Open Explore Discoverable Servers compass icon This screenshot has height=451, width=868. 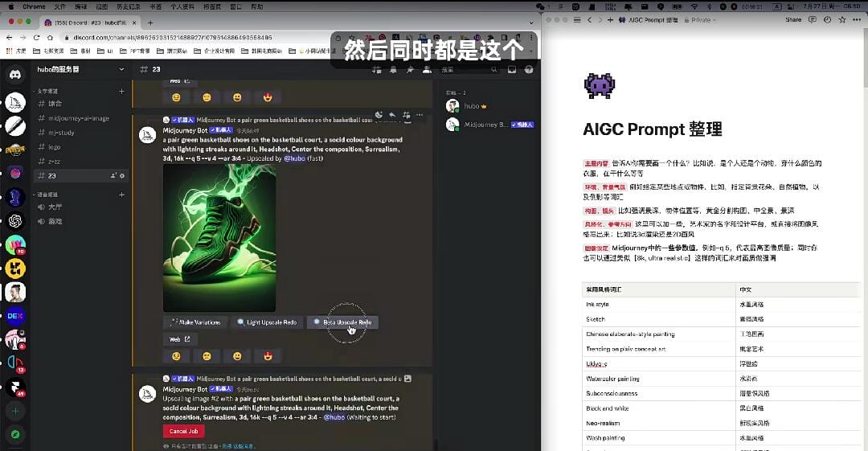coord(15,435)
